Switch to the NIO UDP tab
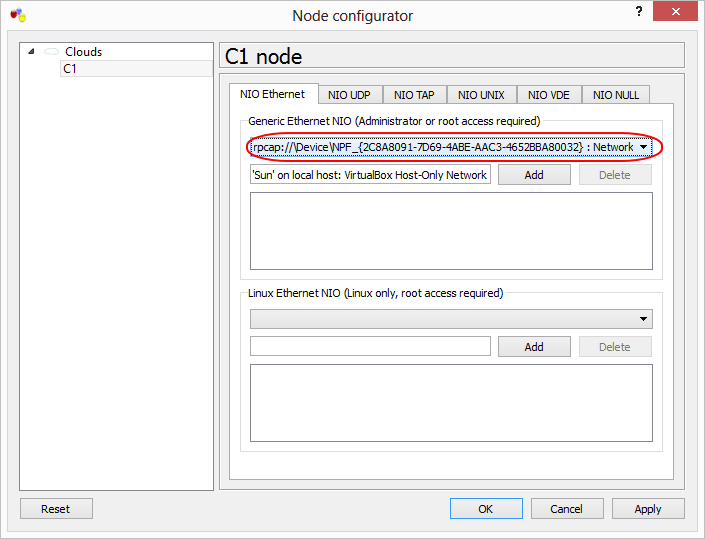Screen dimensions: 705x539 click(349, 95)
